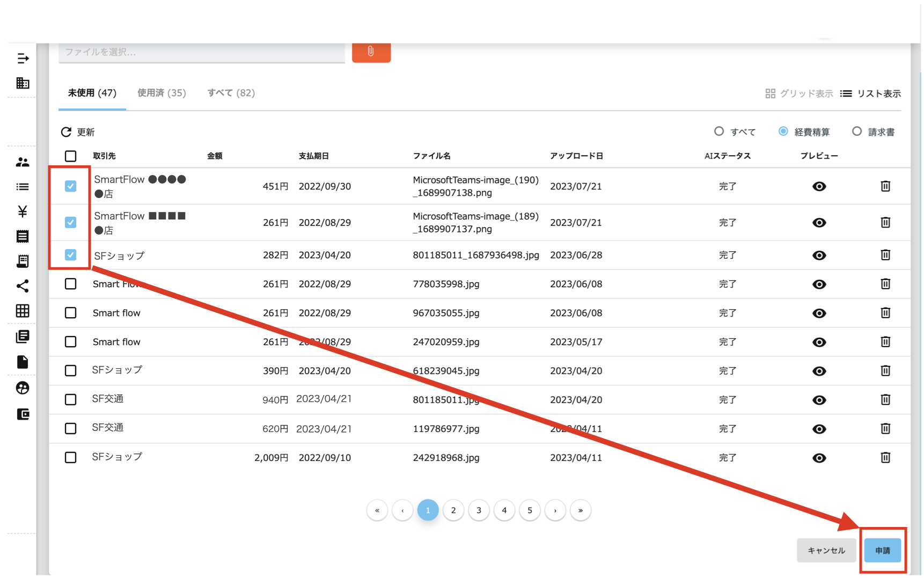Viewport: 924px width, 578px height.
Task: Check the 940円 SF交通 row checkbox
Action: [x=70, y=400]
